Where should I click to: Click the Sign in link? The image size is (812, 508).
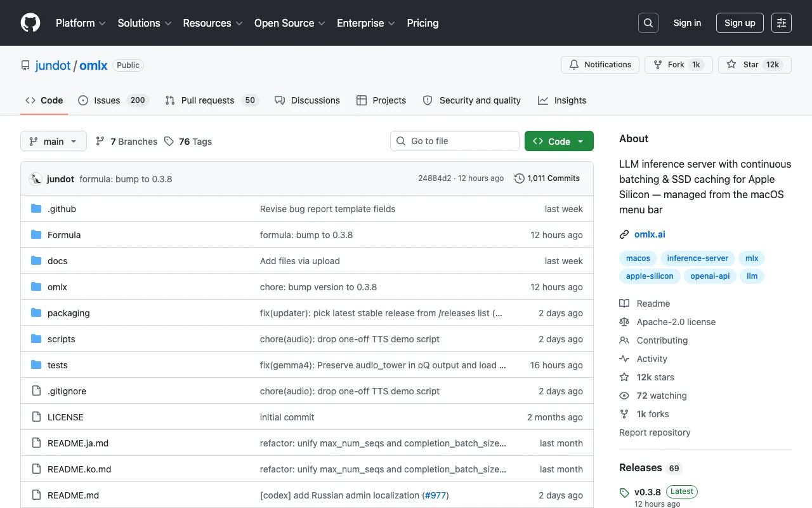[687, 23]
